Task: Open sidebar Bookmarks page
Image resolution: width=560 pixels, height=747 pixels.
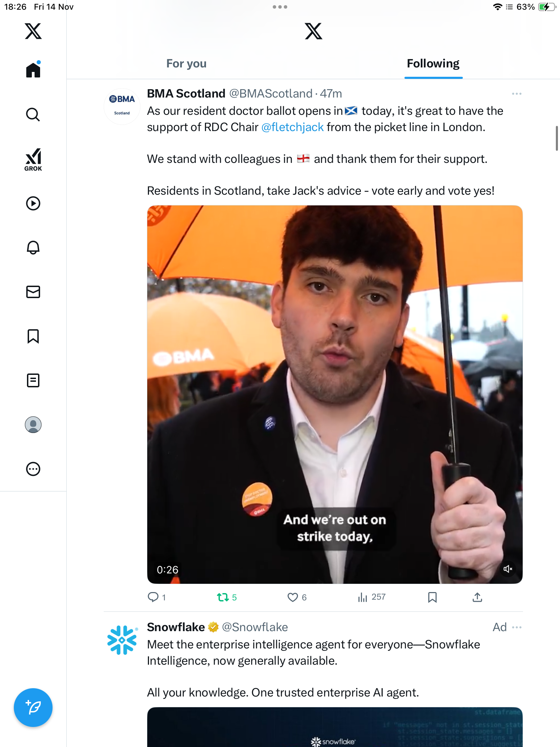Action: (33, 336)
